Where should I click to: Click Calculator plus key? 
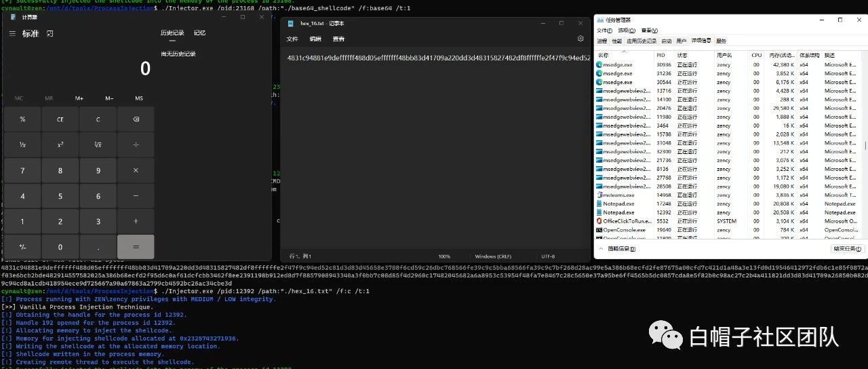coord(136,222)
